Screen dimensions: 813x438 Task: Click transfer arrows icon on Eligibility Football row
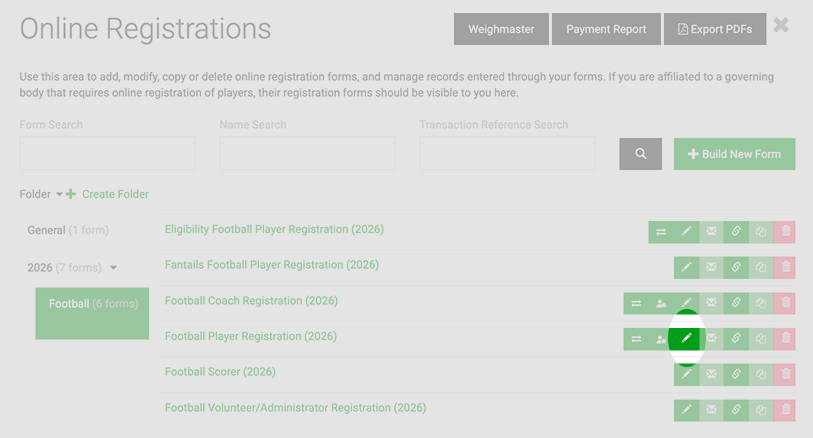pyautogui.click(x=661, y=232)
